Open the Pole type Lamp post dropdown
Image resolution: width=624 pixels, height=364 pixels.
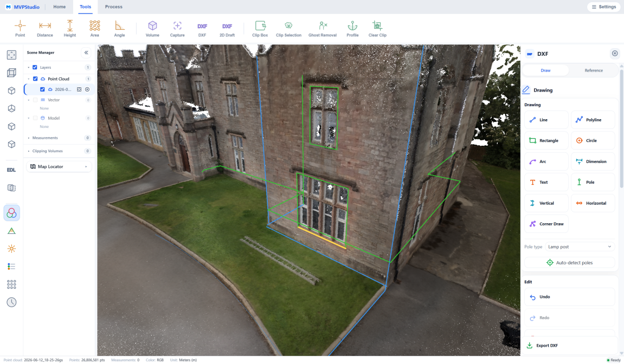pyautogui.click(x=580, y=246)
